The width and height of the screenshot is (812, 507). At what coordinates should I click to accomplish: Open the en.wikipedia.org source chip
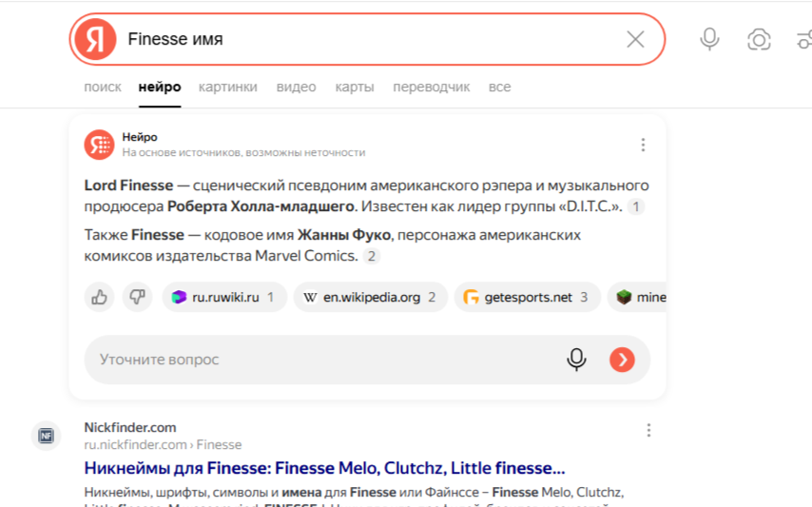pyautogui.click(x=369, y=297)
